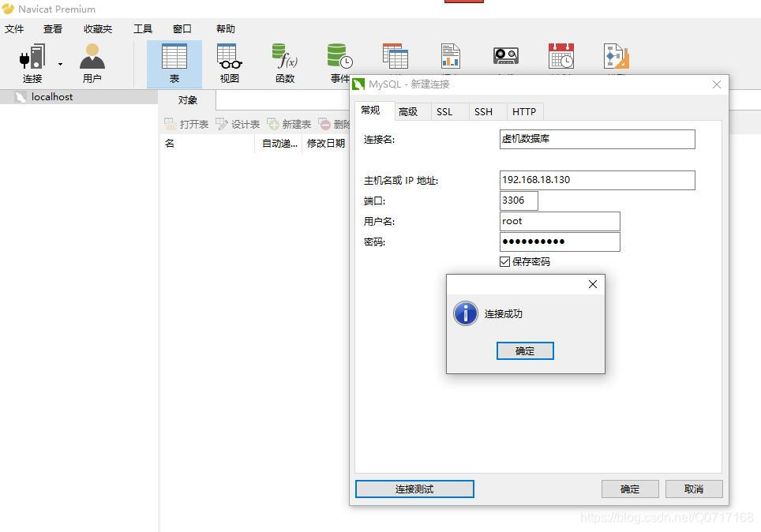
Task: Click 打开表 in object toolbar
Action: click(186, 124)
